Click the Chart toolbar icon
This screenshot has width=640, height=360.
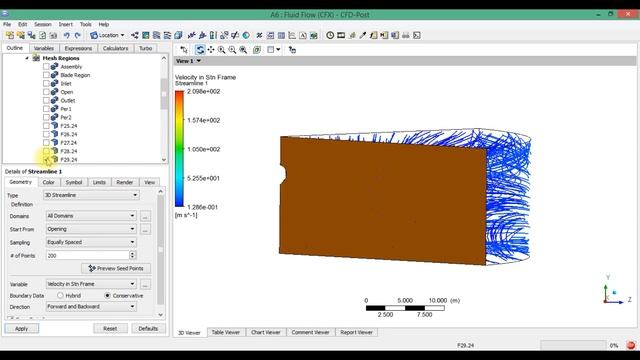pyautogui.click(x=292, y=36)
